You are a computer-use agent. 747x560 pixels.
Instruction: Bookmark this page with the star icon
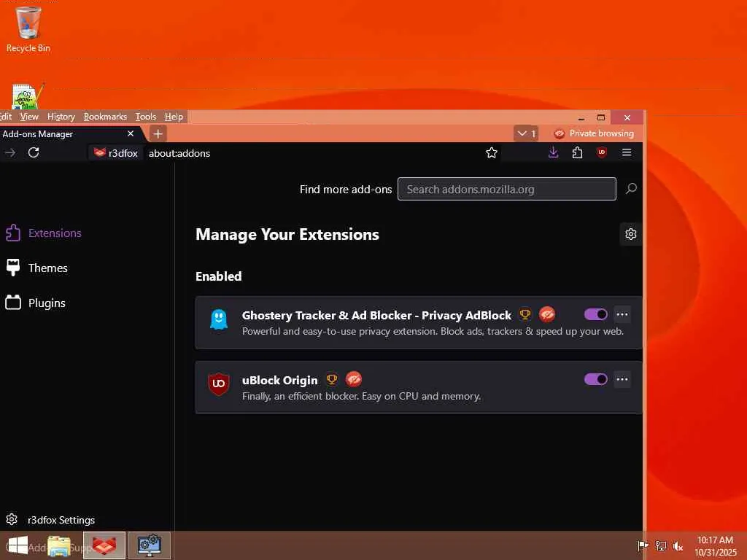pyautogui.click(x=491, y=152)
